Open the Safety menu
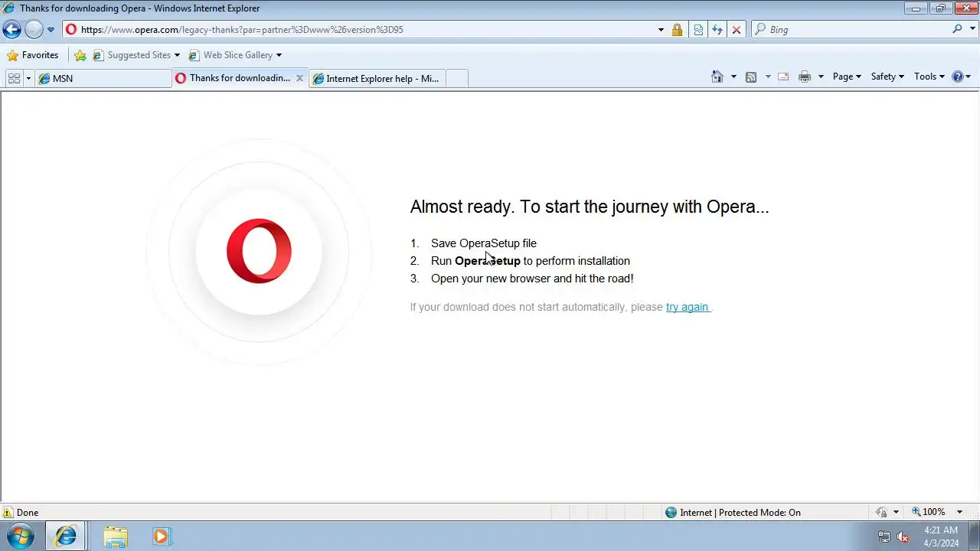This screenshot has height=551, width=980. [x=887, y=77]
